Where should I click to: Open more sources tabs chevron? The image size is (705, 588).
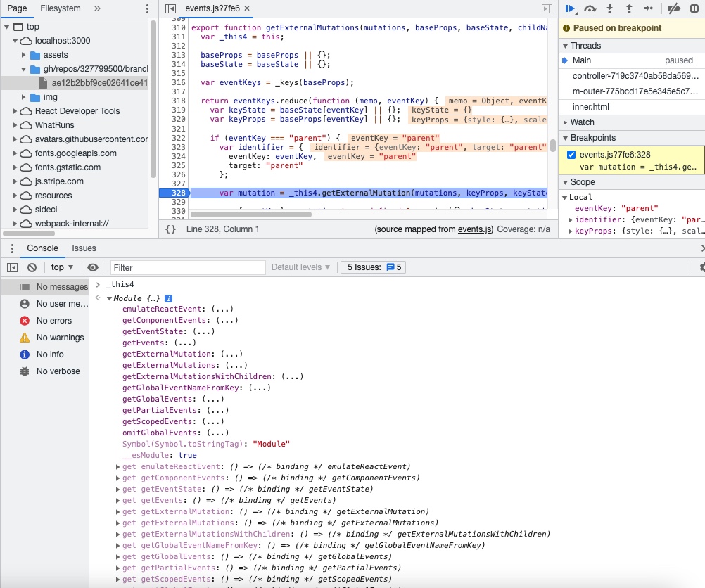97,8
